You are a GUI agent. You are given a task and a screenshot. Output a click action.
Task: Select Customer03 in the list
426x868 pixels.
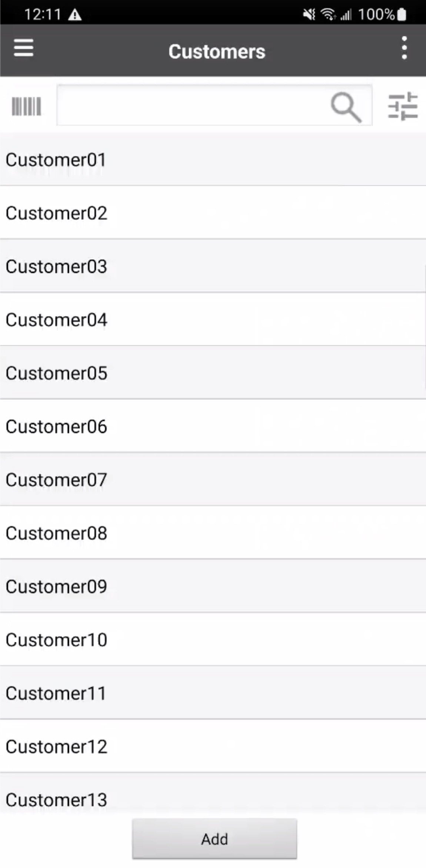click(213, 266)
